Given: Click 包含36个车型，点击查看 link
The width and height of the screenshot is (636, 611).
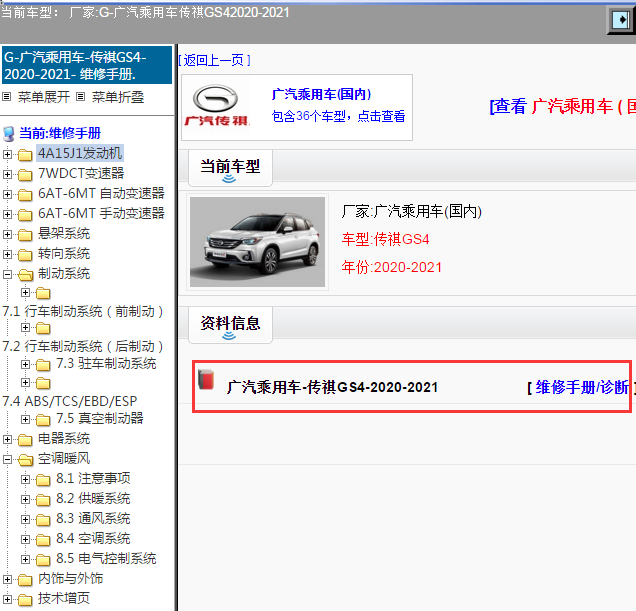Looking at the screenshot, I should 338,116.
